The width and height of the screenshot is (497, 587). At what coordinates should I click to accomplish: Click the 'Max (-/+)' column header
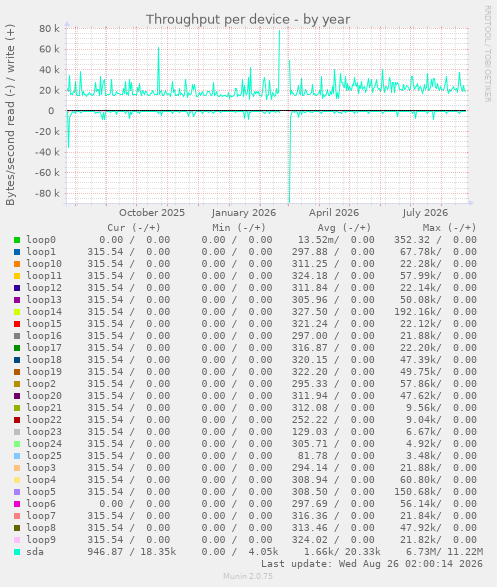point(449,228)
